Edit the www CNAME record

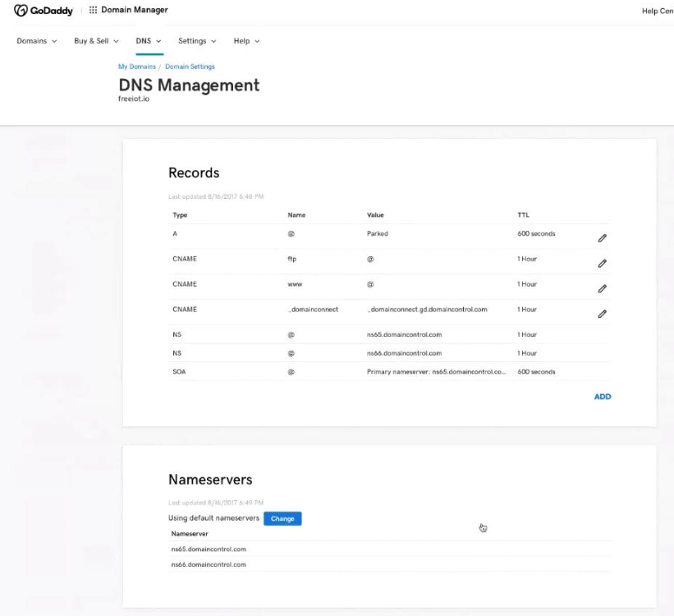click(602, 288)
